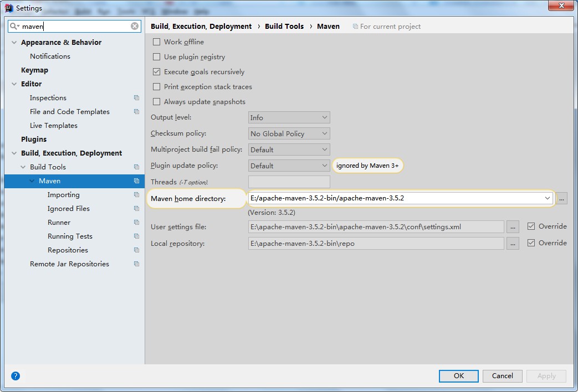Open Maven home directory dropdown arrow
Image resolution: width=578 pixels, height=392 pixels.
(x=547, y=198)
